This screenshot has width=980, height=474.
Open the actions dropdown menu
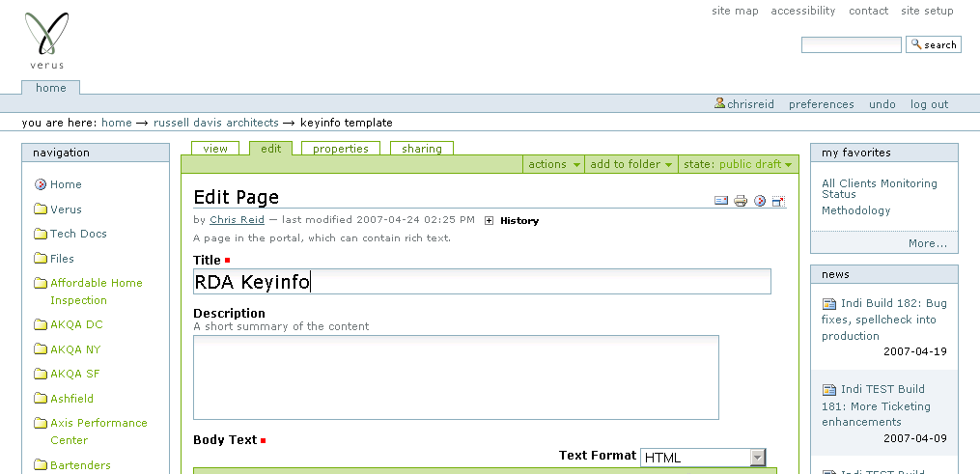click(x=554, y=164)
